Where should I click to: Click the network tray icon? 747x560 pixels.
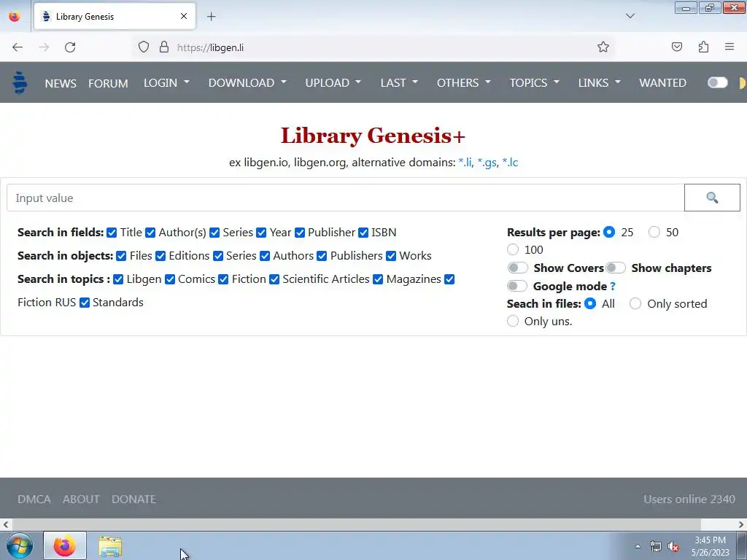pos(656,547)
